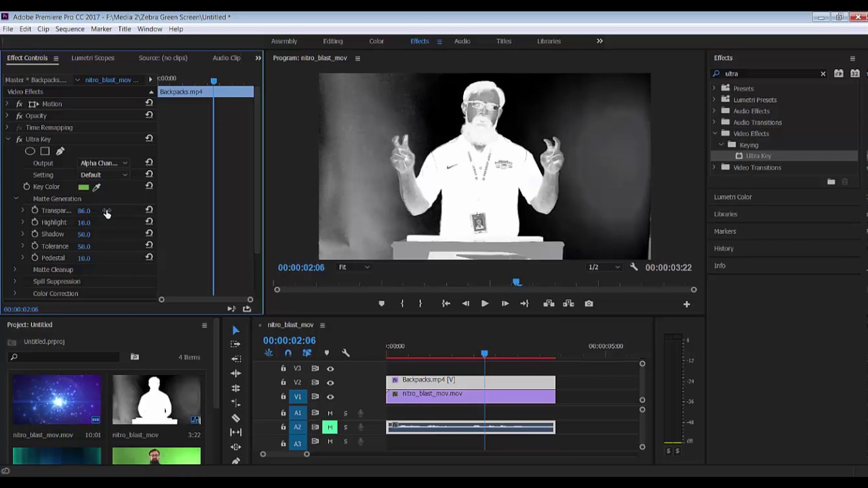The image size is (868, 488).
Task: Open program monitor settings wrench
Action: point(634,267)
